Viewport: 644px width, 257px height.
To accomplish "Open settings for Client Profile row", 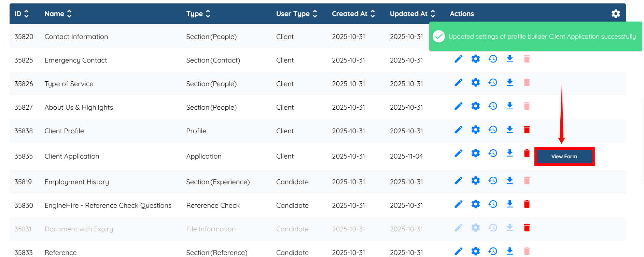I will 475,130.
